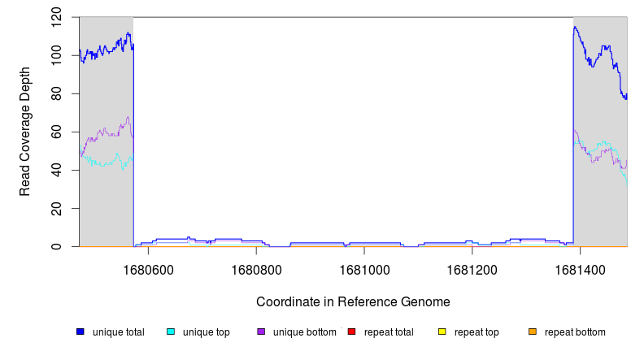Click the red 'repeat total' legend swatch
This screenshot has width=644, height=351.
[352, 332]
